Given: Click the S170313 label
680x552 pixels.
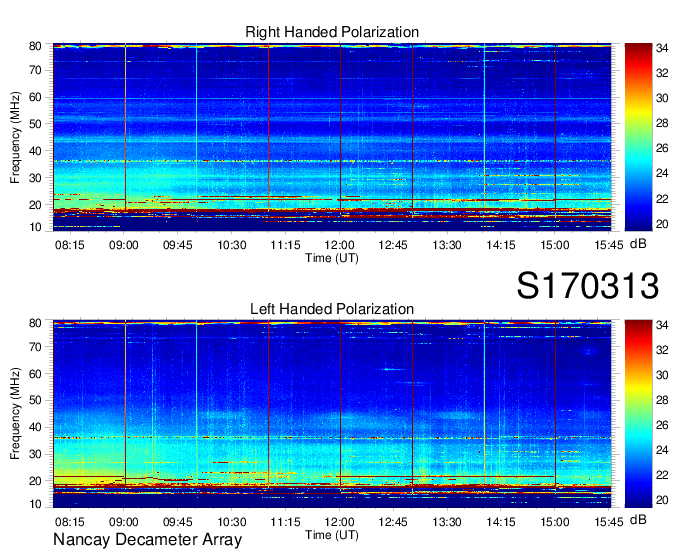Looking at the screenshot, I should (588, 286).
